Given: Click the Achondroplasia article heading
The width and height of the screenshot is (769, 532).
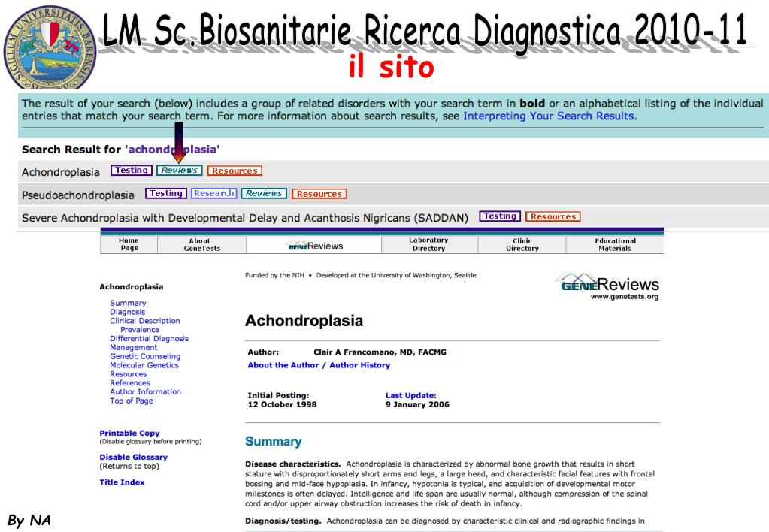Looking at the screenshot, I should coord(304,321).
